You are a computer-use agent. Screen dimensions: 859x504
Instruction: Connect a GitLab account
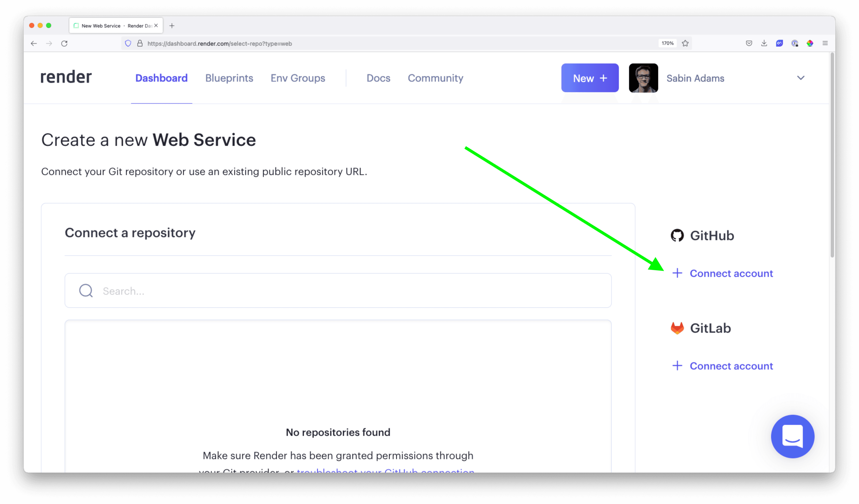[731, 366]
